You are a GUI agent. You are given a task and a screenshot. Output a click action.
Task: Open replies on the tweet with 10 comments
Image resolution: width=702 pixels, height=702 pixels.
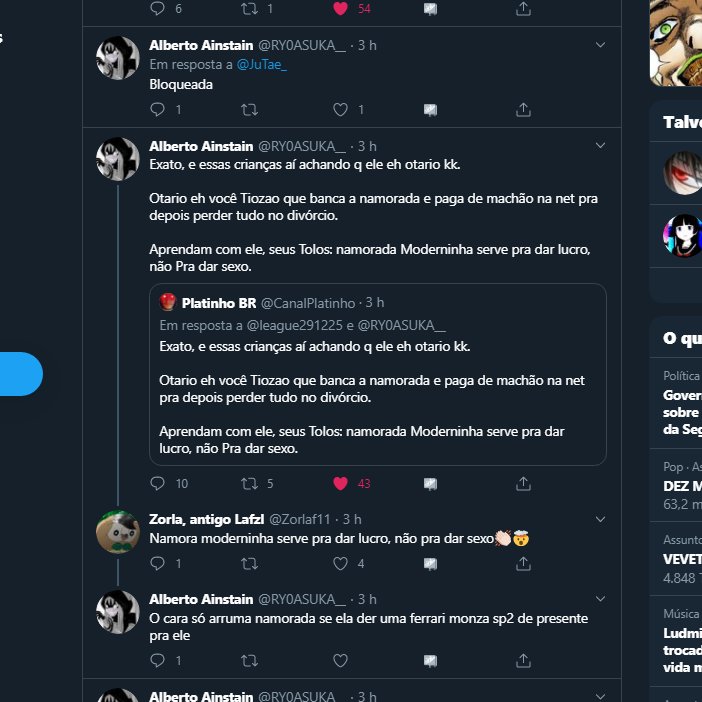click(x=158, y=483)
